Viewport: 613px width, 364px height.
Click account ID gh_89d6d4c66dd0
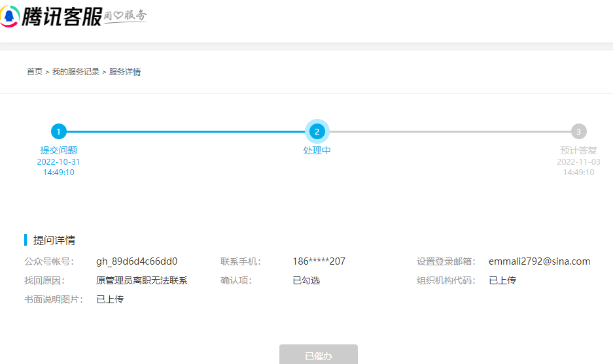click(137, 261)
